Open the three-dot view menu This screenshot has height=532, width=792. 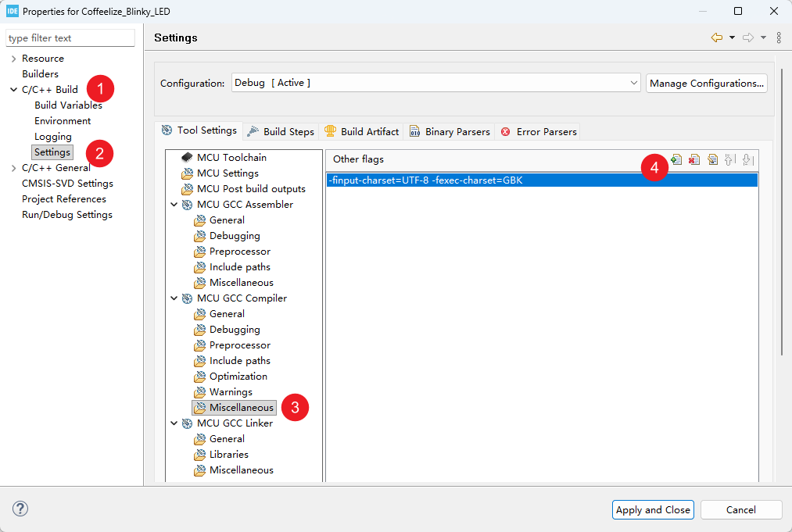tap(779, 37)
